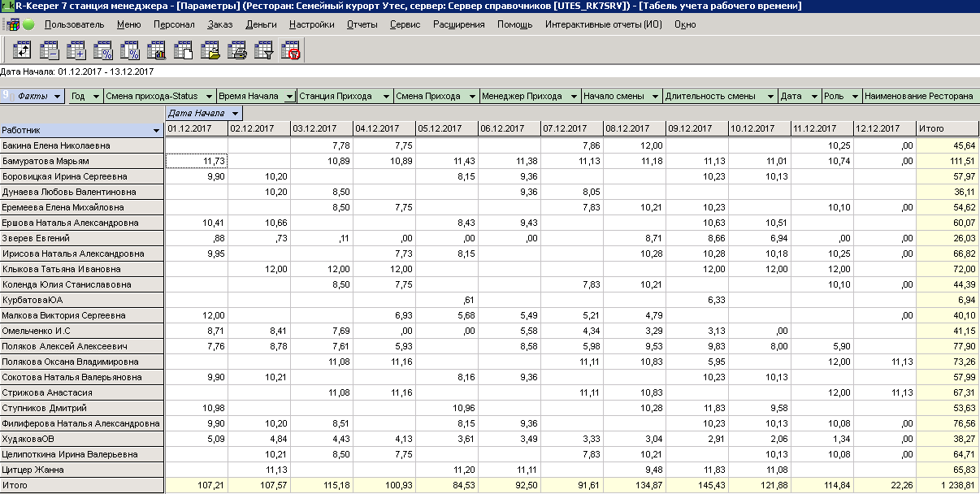Open the Дата Начала column field dropdown

point(234,113)
